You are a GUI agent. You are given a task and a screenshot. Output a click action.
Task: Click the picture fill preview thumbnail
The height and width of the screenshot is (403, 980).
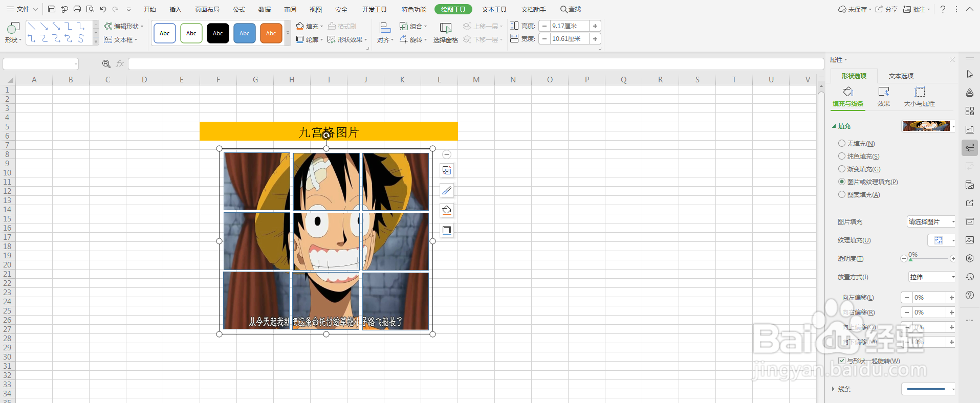pyautogui.click(x=927, y=126)
